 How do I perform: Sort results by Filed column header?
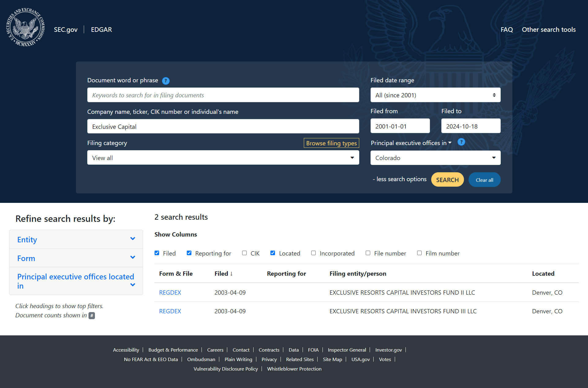[x=224, y=274]
